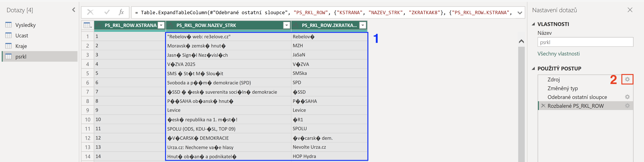Open the gear settings for Odebrané ostatní sloupce

tap(627, 97)
